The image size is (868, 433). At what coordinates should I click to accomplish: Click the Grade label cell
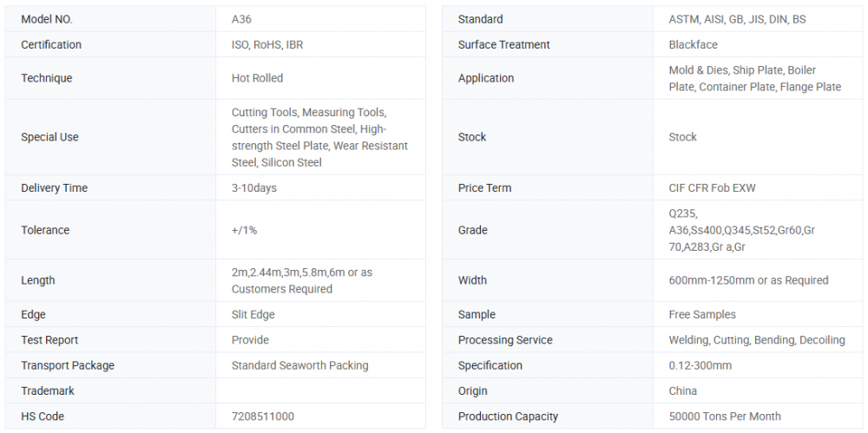pyautogui.click(x=472, y=231)
